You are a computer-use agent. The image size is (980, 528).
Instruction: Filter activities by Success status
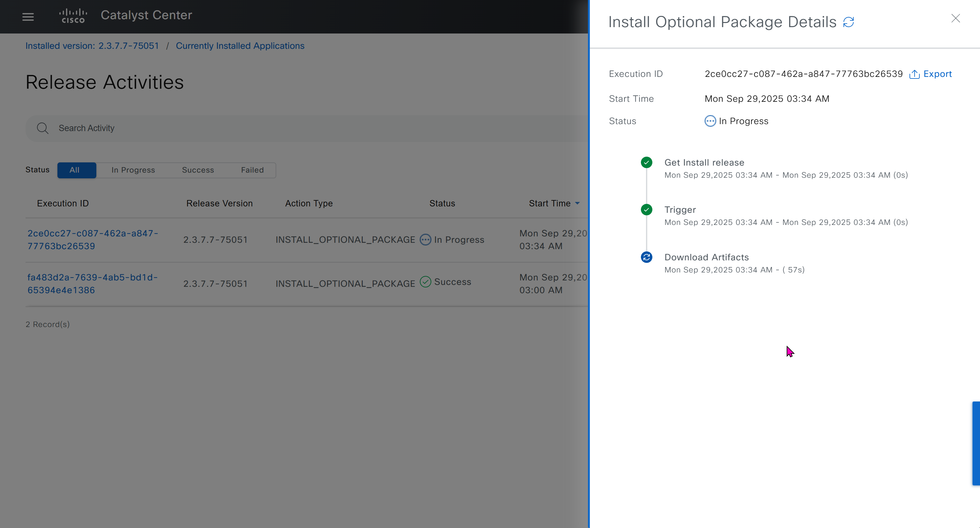point(198,170)
